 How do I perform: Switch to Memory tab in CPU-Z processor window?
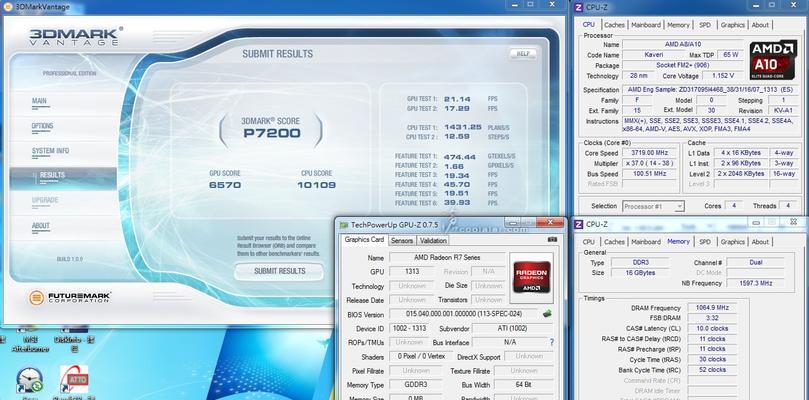pyautogui.click(x=678, y=25)
